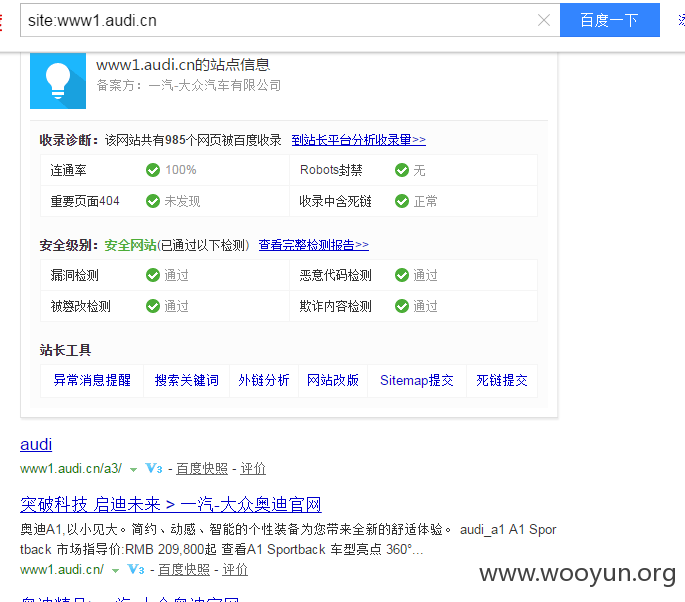Open 死链提交 webmaster tool
Screen dimensions: 685x602
(x=502, y=381)
